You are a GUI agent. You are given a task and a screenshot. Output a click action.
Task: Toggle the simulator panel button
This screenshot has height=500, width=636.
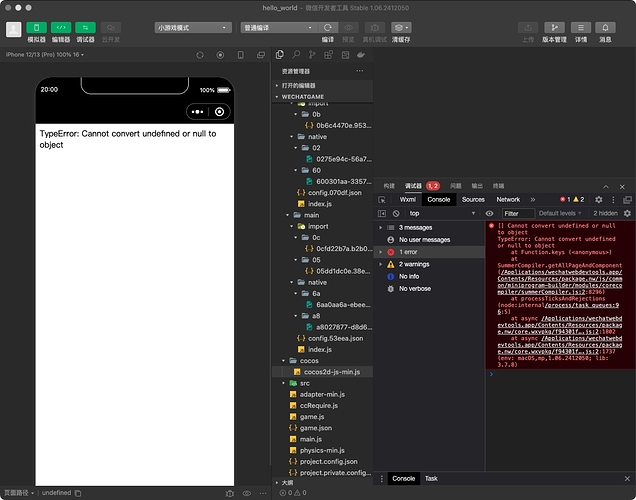point(36,28)
